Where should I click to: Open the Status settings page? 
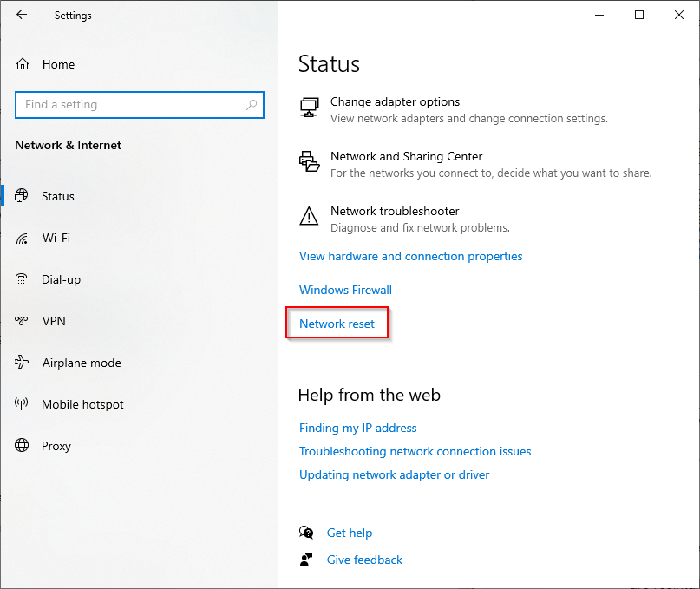[x=58, y=196]
